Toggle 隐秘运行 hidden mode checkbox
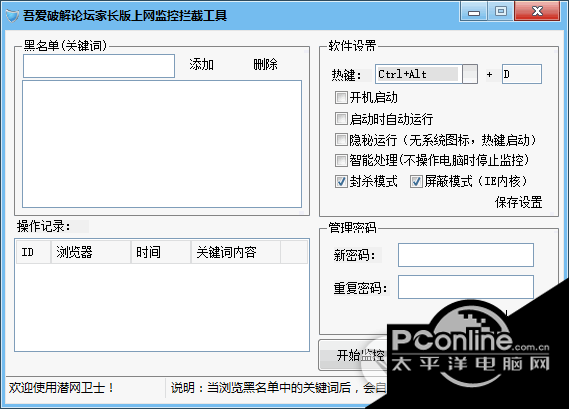 pyautogui.click(x=341, y=139)
